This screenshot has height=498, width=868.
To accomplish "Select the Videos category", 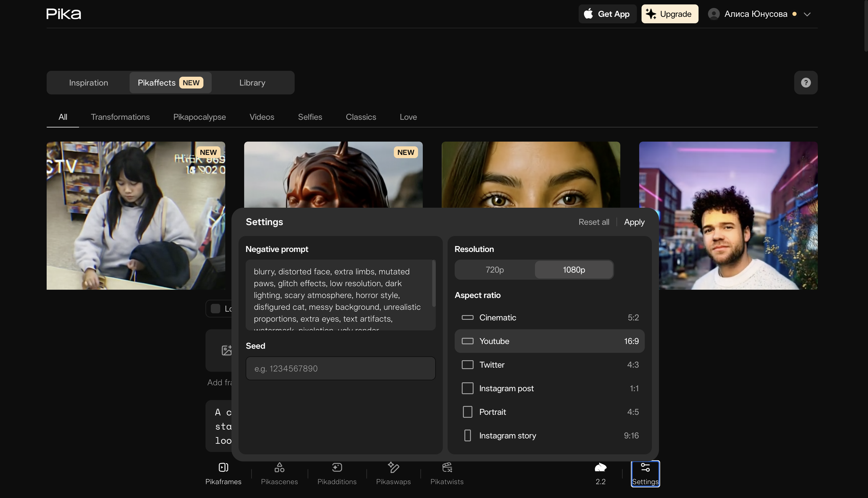I will point(262,117).
